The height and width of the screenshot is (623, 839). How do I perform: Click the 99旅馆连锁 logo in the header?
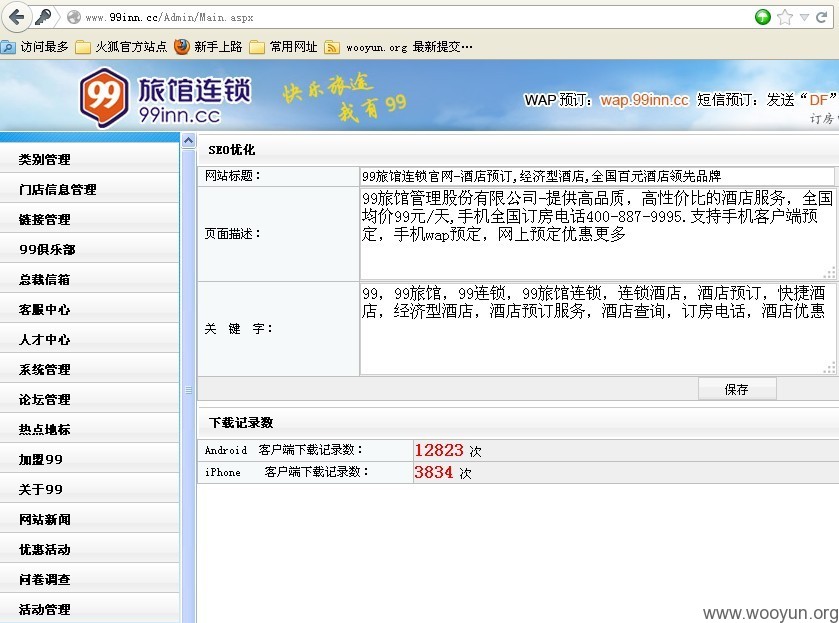pyautogui.click(x=165, y=97)
